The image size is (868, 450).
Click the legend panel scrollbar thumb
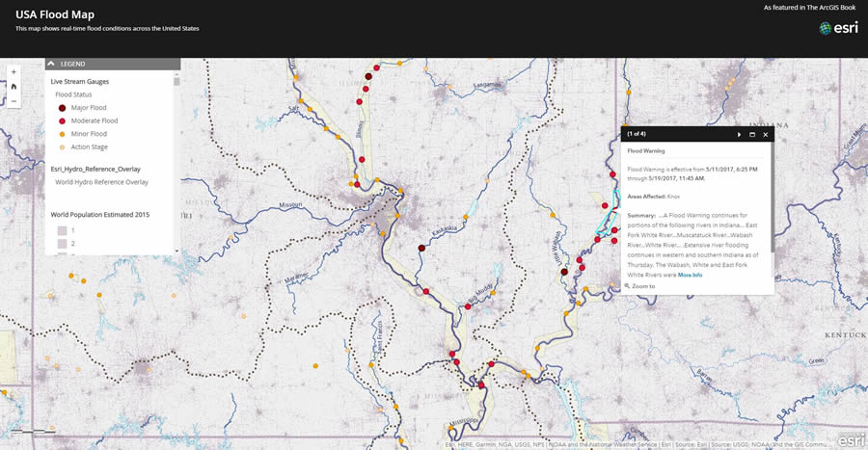point(177,82)
